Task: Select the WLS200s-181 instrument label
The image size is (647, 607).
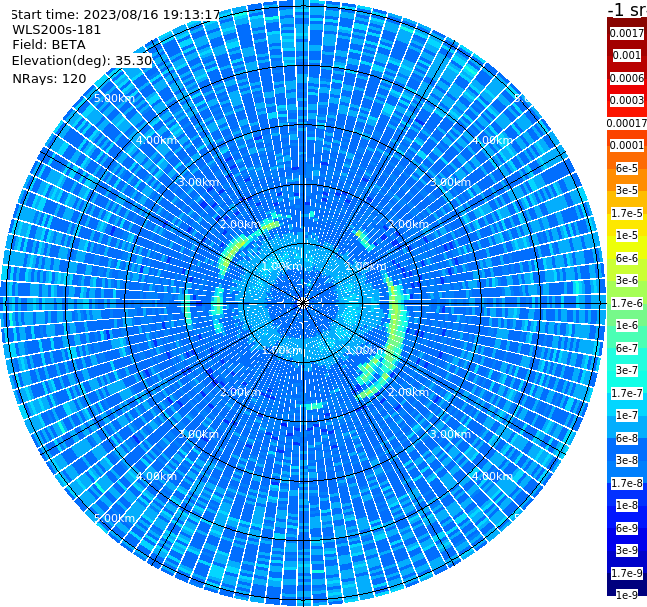Action: click(57, 30)
